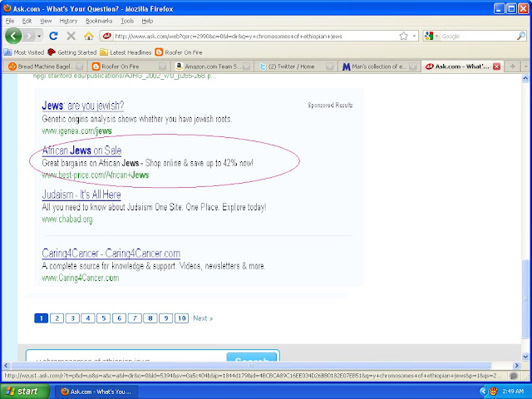
Task: Open the Help menu
Action: pos(147,21)
